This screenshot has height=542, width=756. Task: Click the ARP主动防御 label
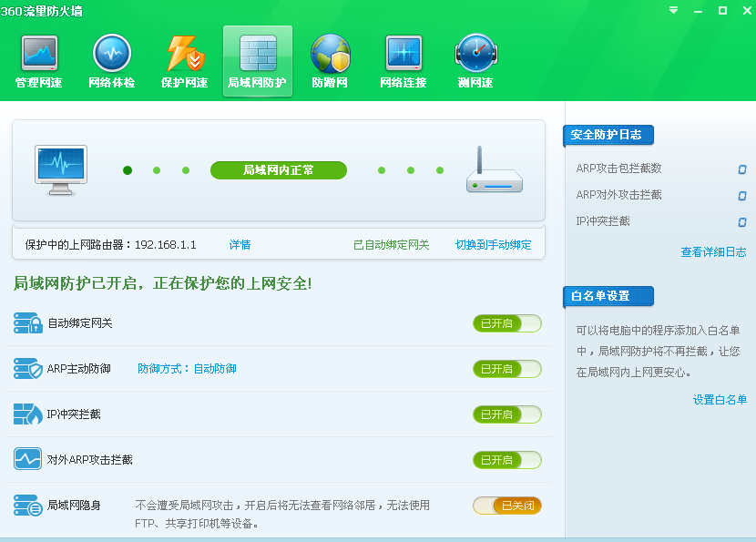point(79,369)
